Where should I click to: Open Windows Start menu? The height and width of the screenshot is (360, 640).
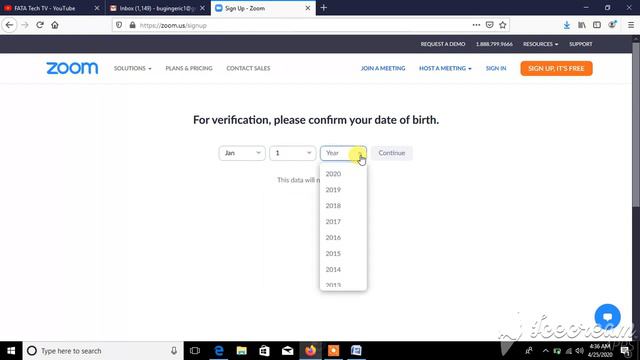(x=11, y=351)
